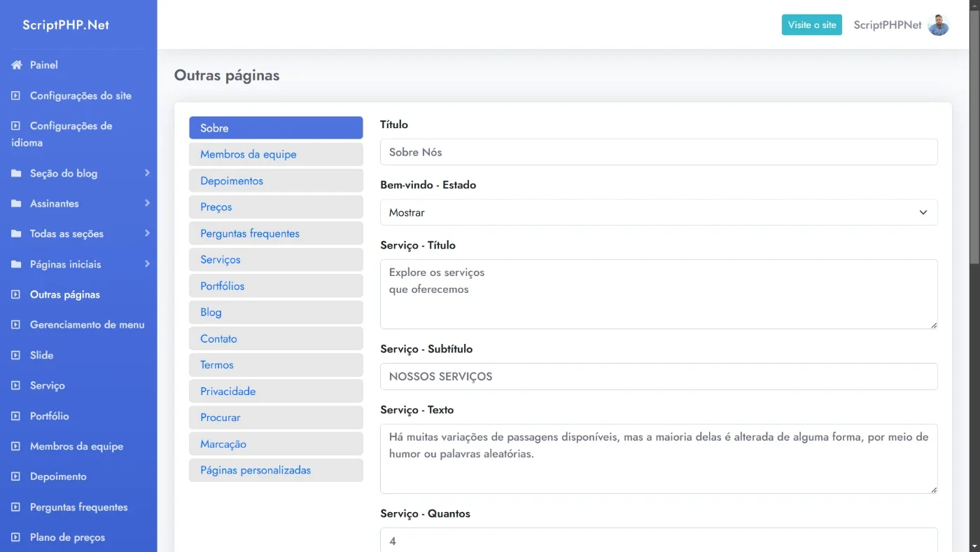The image size is (980, 552).
Task: Click the folder icon next to Seção do blog
Action: 16,173
